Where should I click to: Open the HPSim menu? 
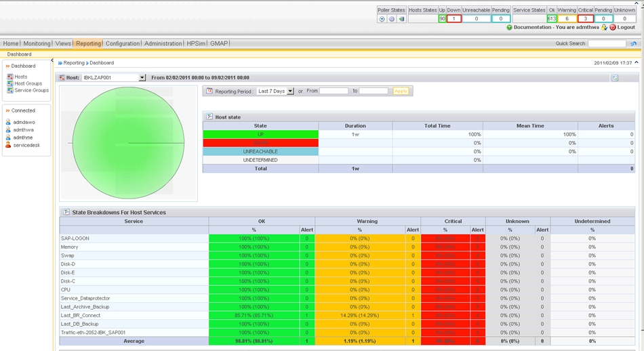(x=196, y=43)
